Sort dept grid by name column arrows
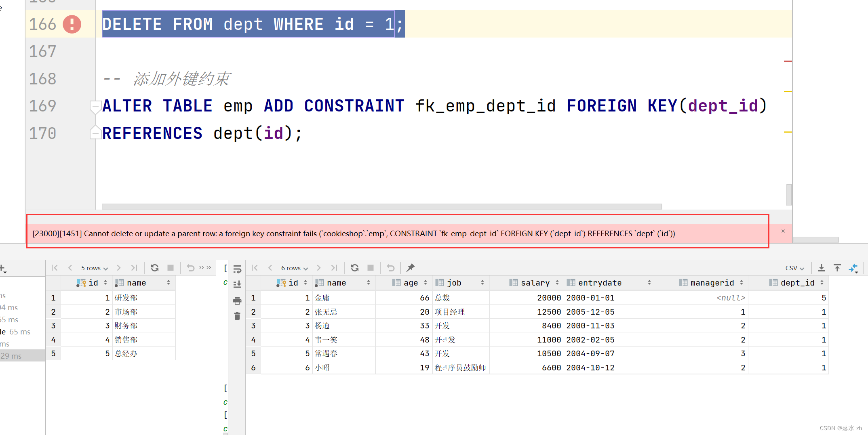 click(169, 283)
